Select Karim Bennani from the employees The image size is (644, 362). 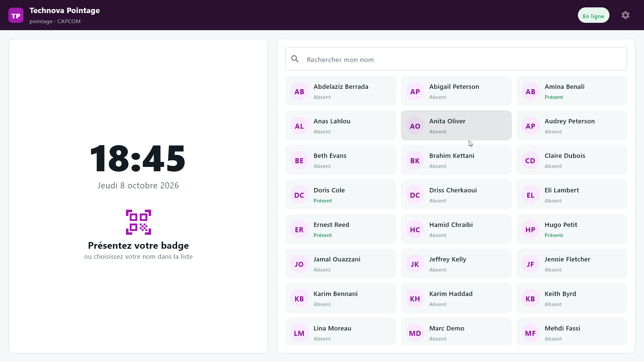click(341, 298)
